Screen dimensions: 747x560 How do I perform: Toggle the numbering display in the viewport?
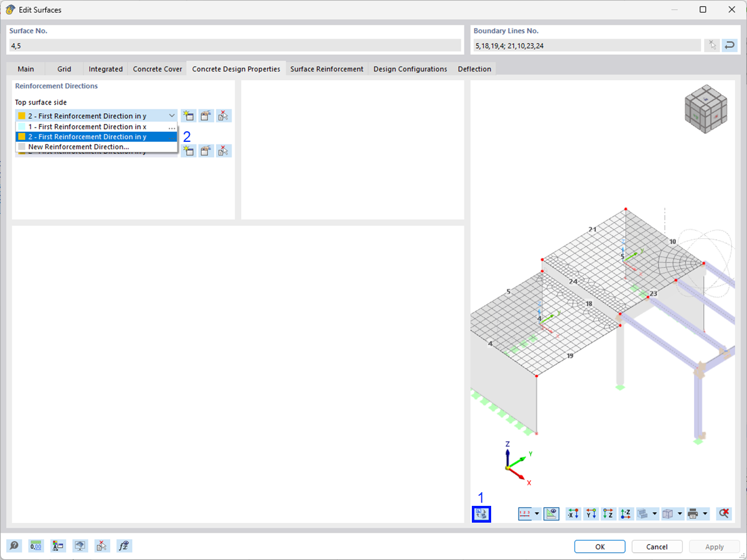[x=526, y=513]
